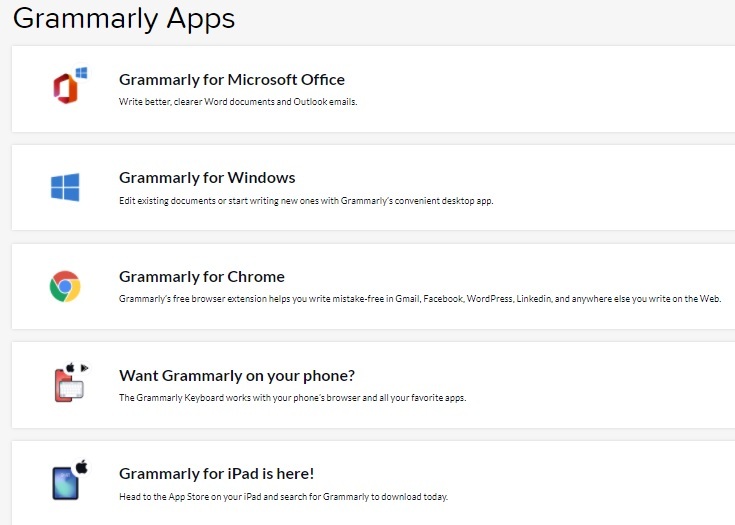The height and width of the screenshot is (525, 735).
Task: Click the blue Windows logo icon
Action: (65, 187)
